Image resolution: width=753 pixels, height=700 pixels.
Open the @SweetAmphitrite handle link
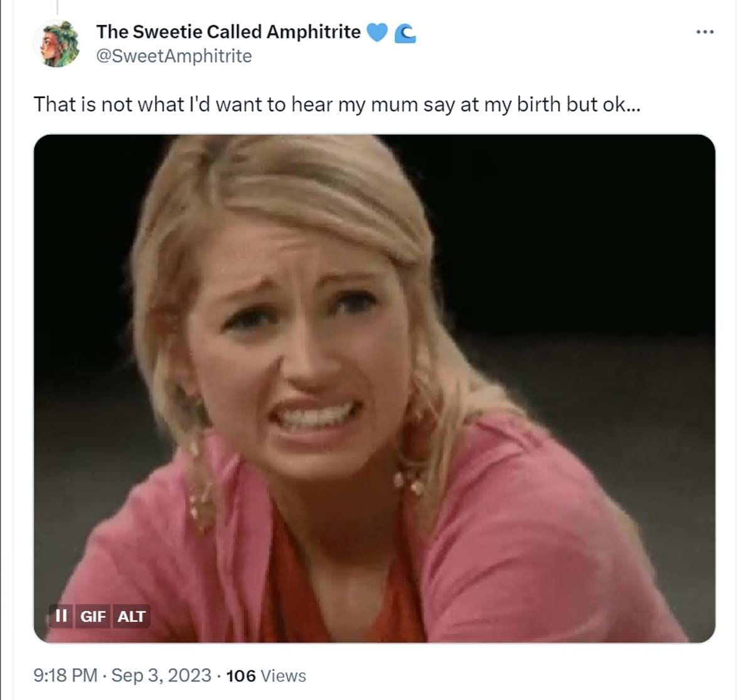(x=174, y=56)
